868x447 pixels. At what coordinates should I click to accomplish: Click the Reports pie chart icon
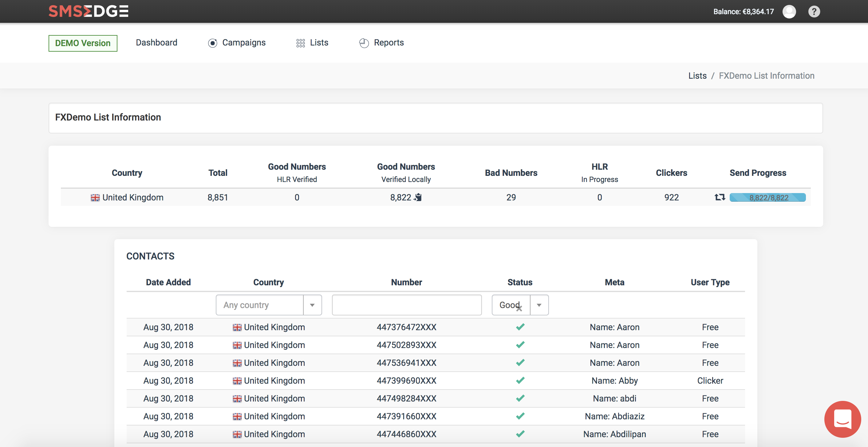(x=364, y=43)
